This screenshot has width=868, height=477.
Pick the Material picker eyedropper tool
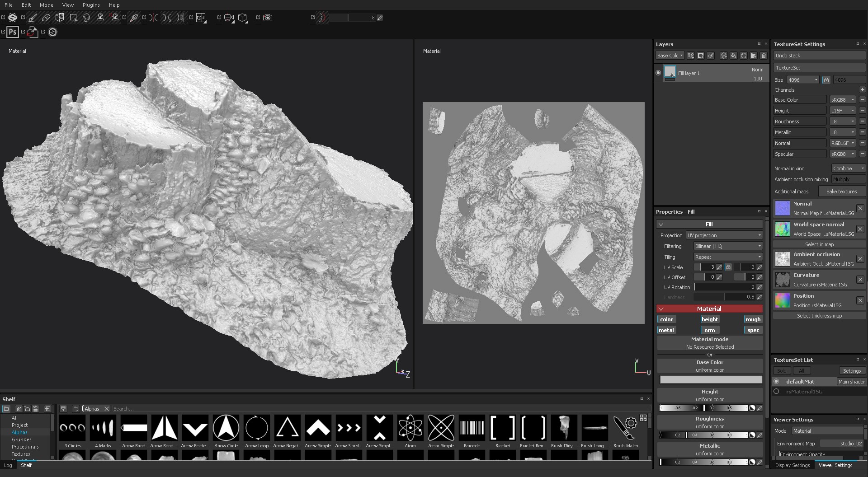point(134,18)
